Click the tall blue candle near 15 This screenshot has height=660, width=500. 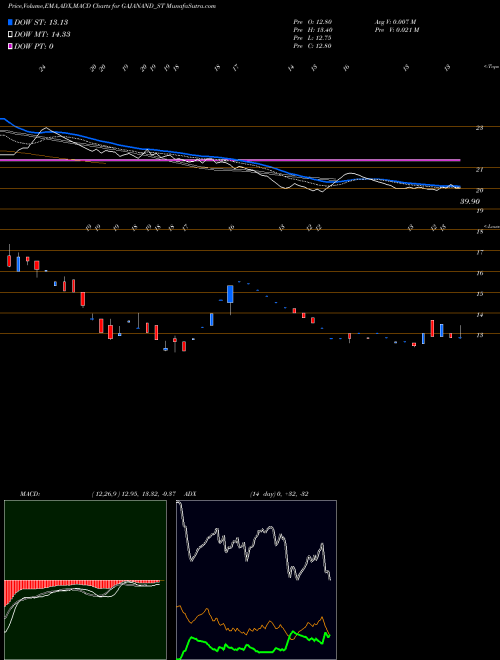coord(230,294)
